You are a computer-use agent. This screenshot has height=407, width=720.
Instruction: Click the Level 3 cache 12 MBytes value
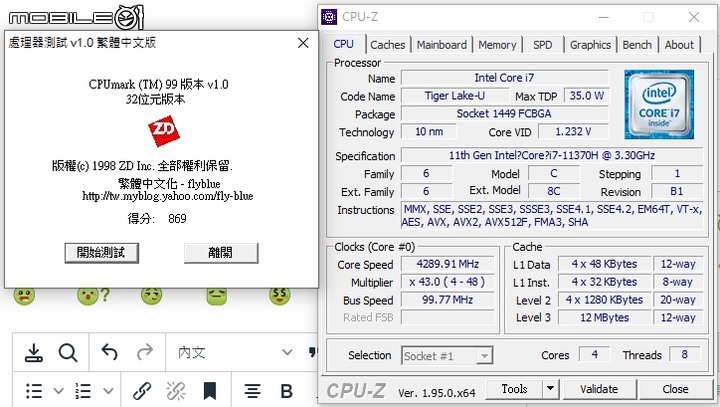(x=605, y=317)
